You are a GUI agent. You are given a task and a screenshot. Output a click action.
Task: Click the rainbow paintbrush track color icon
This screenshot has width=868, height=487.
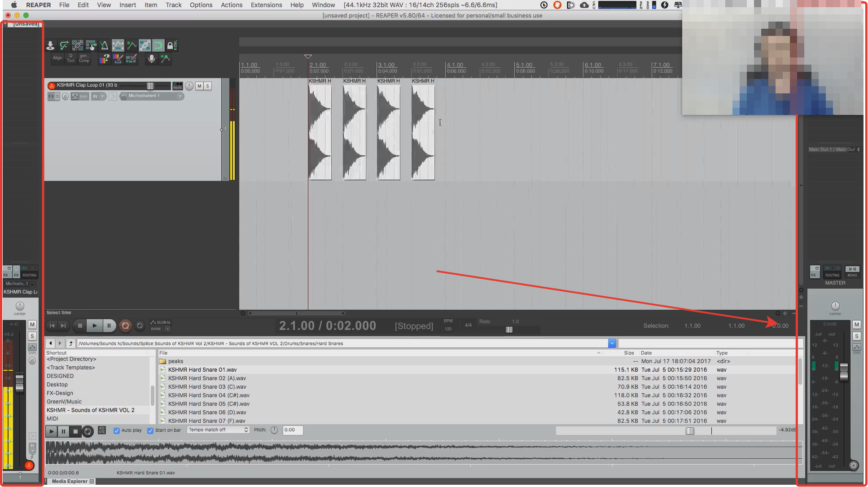click(x=118, y=59)
